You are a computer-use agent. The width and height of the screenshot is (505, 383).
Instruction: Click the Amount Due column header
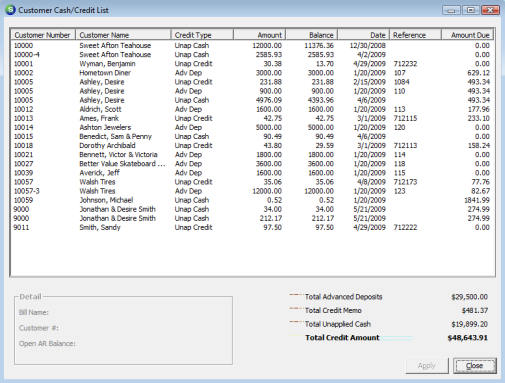[468, 35]
